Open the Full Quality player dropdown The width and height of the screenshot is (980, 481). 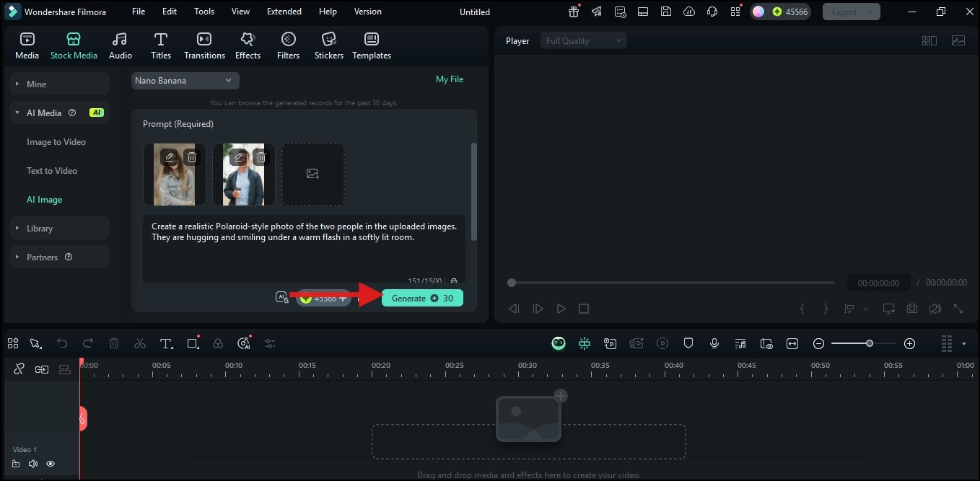coord(583,41)
